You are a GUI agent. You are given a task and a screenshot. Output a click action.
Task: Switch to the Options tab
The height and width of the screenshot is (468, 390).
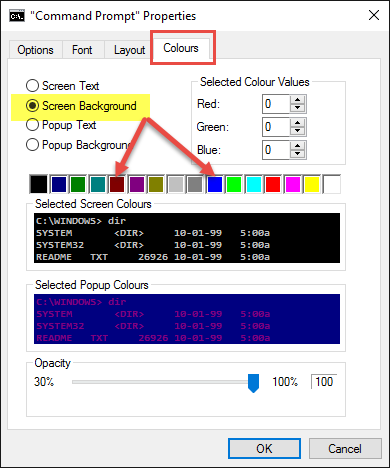[x=35, y=50]
